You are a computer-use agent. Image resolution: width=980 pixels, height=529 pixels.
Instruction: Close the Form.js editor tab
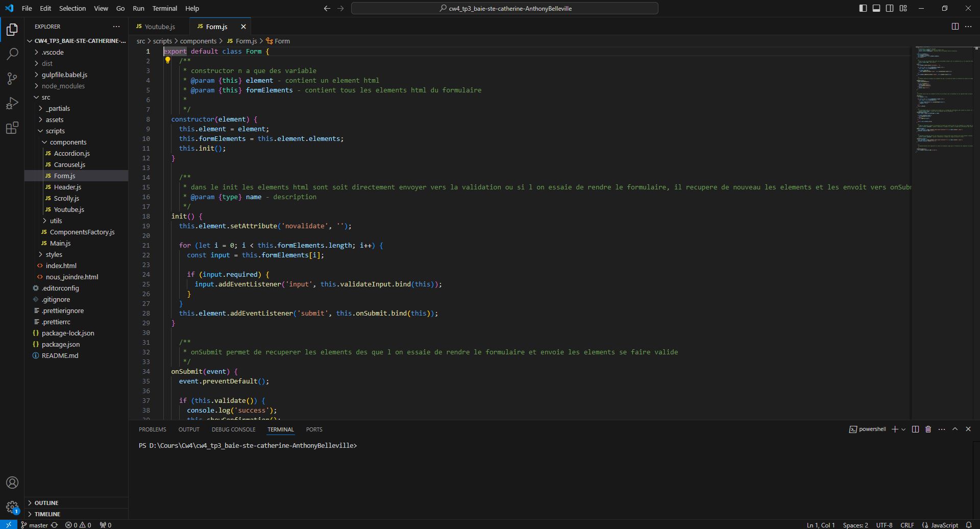[243, 27]
